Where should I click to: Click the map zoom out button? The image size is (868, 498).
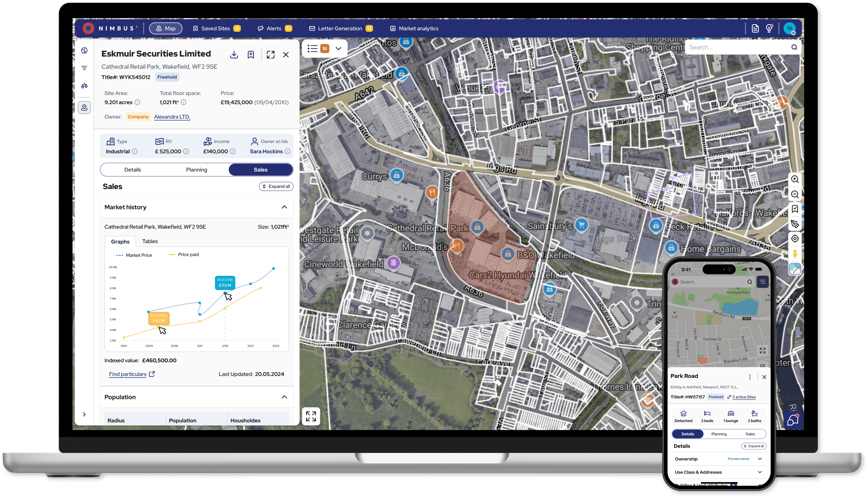coord(795,194)
